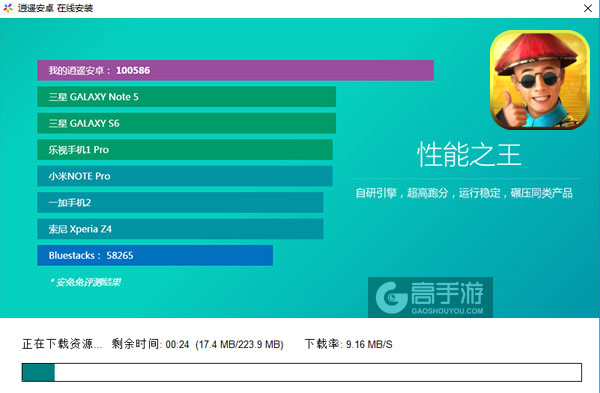600x393 pixels.
Task: Select the 小米NOTE Pro bar
Action: (185, 176)
